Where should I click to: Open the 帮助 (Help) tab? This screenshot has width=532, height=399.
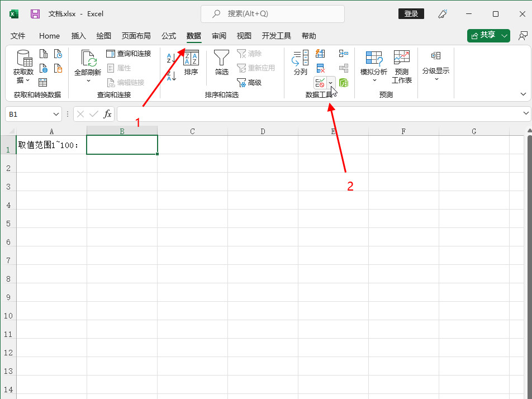[308, 36]
